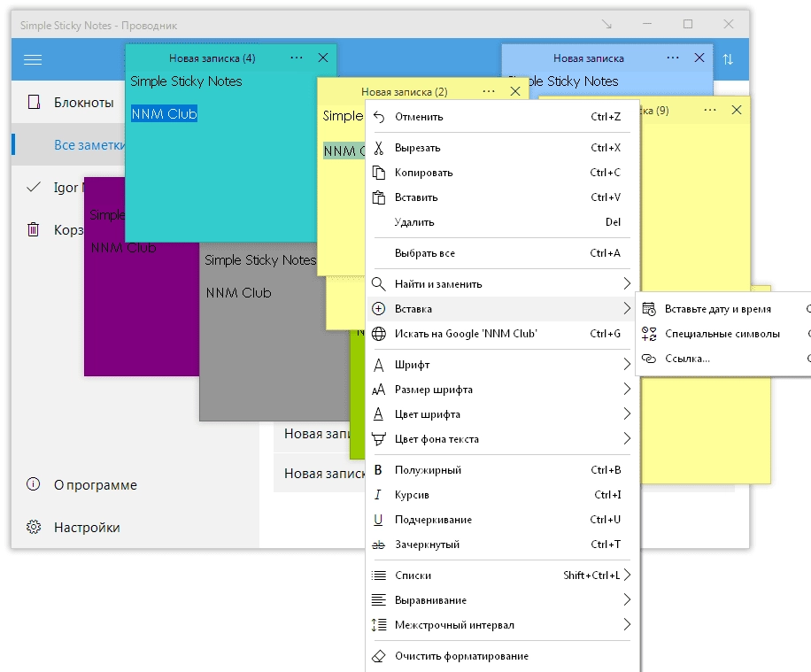Choose Выбрать все in the context menu
This screenshot has height=672, width=811.
pos(502,253)
